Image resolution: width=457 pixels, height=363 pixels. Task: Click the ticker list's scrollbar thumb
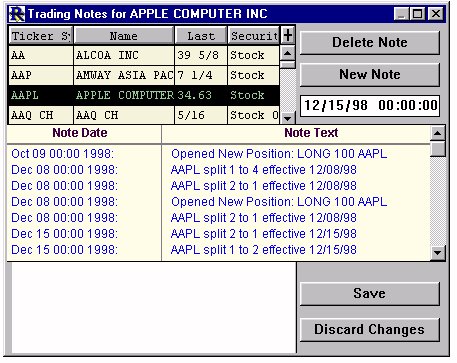pos(288,65)
